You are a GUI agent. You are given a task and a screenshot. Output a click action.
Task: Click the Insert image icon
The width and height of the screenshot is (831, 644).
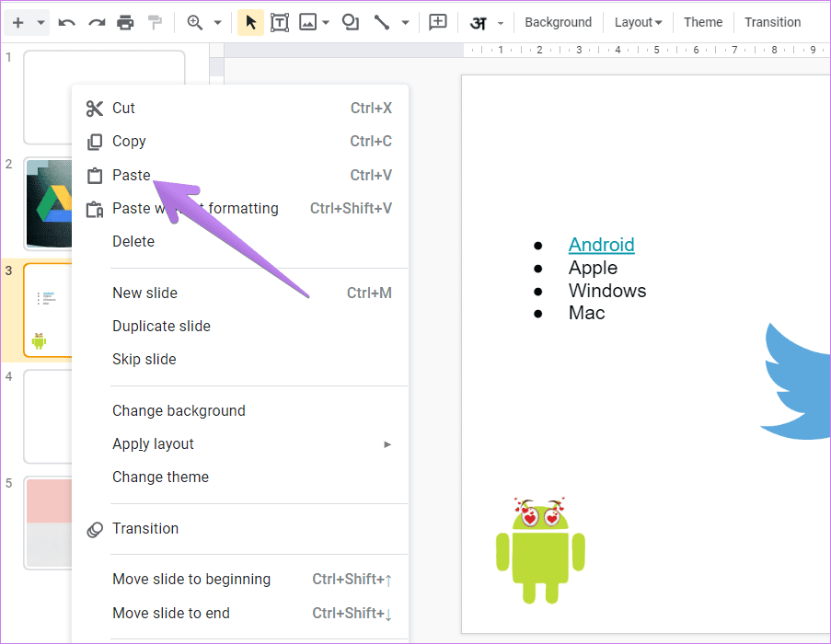(308, 22)
